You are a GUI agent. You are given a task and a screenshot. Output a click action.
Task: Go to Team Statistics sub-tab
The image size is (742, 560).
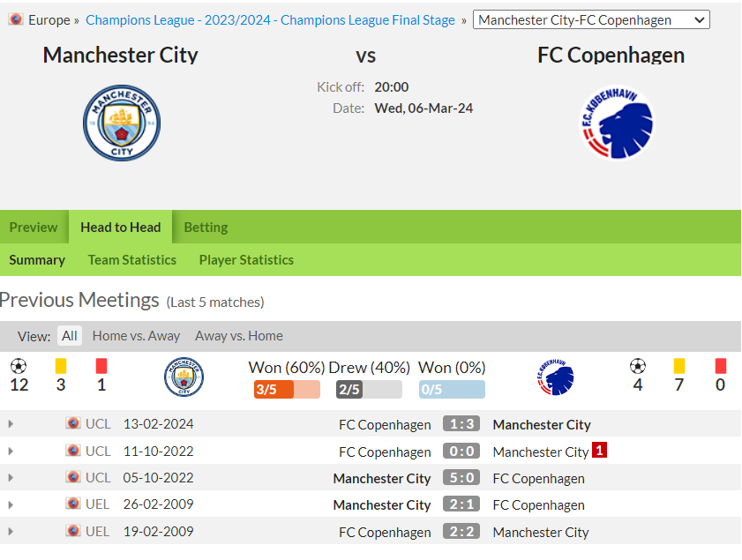(132, 260)
